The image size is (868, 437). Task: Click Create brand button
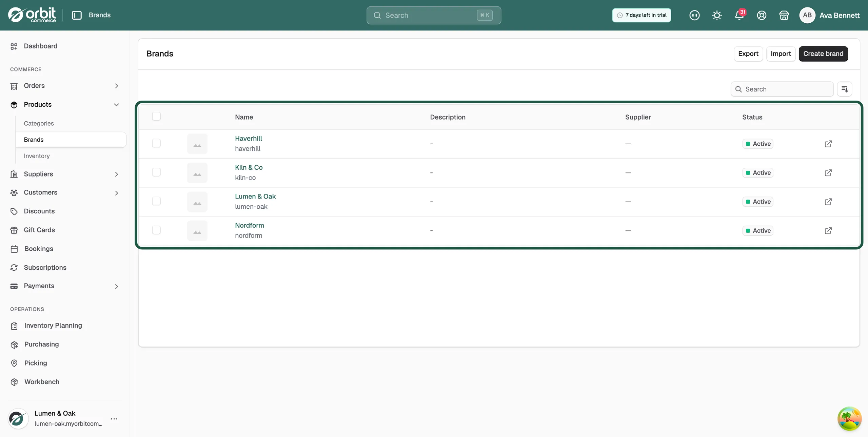(823, 54)
